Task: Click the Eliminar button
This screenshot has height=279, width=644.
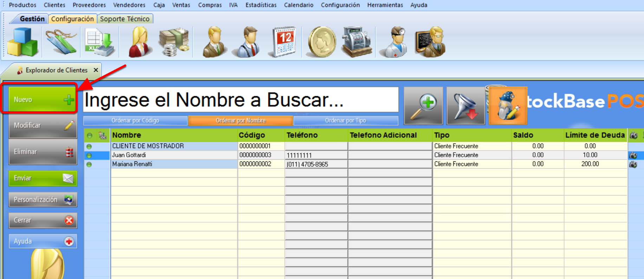Action: [43, 152]
